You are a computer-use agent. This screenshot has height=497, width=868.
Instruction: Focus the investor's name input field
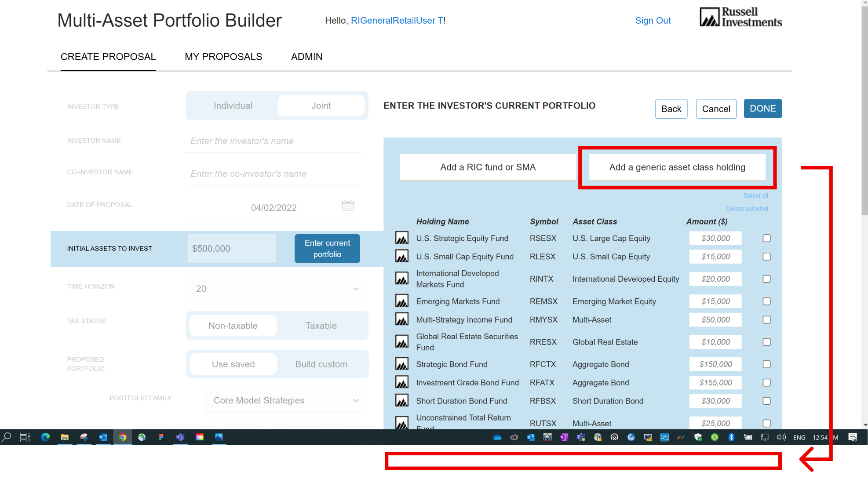[274, 141]
